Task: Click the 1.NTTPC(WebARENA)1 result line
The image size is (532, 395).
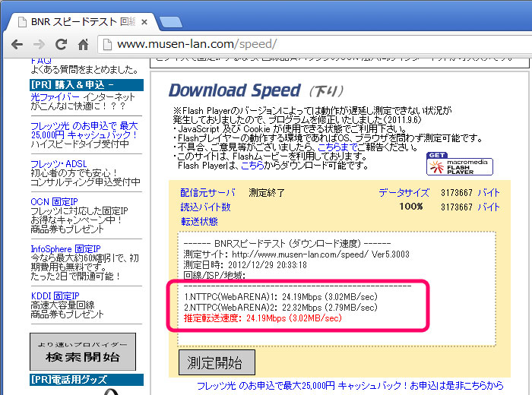Action: coord(281,297)
